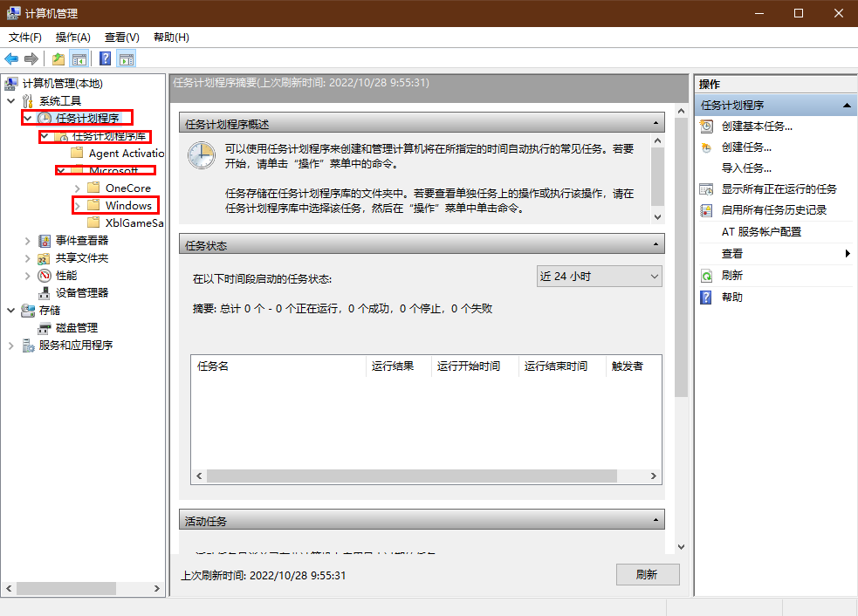Click the Up one level folder icon

pos(58,59)
